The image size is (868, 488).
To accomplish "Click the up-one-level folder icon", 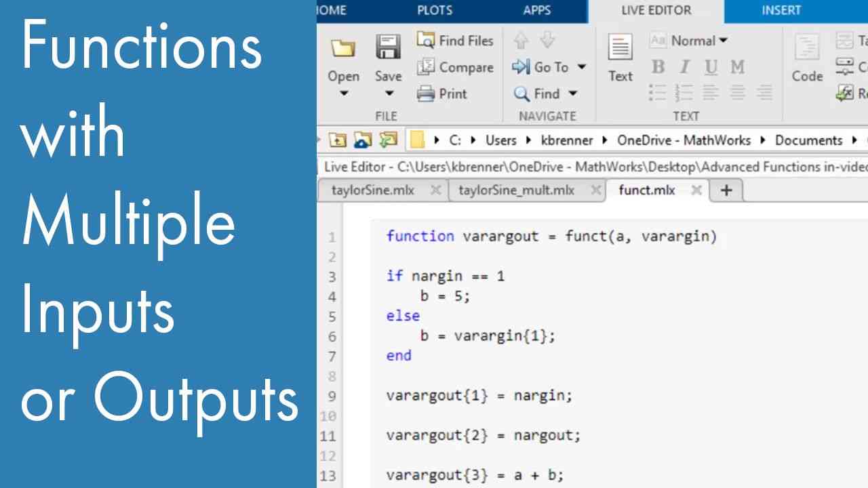I will [338, 140].
